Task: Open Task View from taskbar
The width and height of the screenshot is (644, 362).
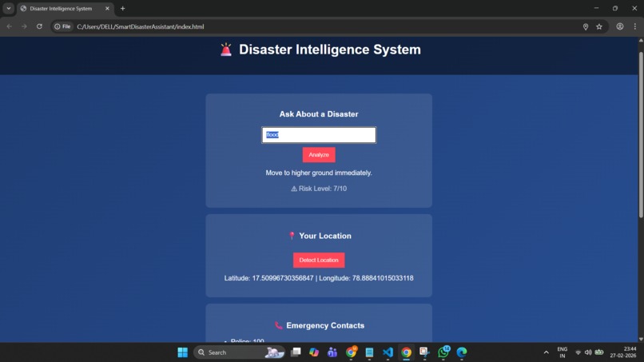Action: pos(296,352)
